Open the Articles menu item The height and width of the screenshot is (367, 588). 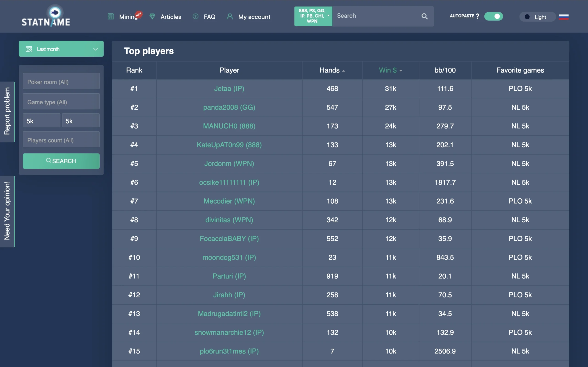point(171,17)
